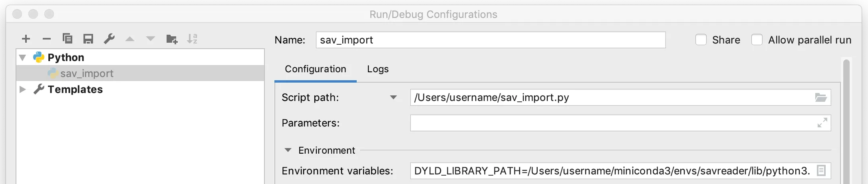Switch to the Logs tab
Viewport: 868px width, 184px height.
click(378, 69)
